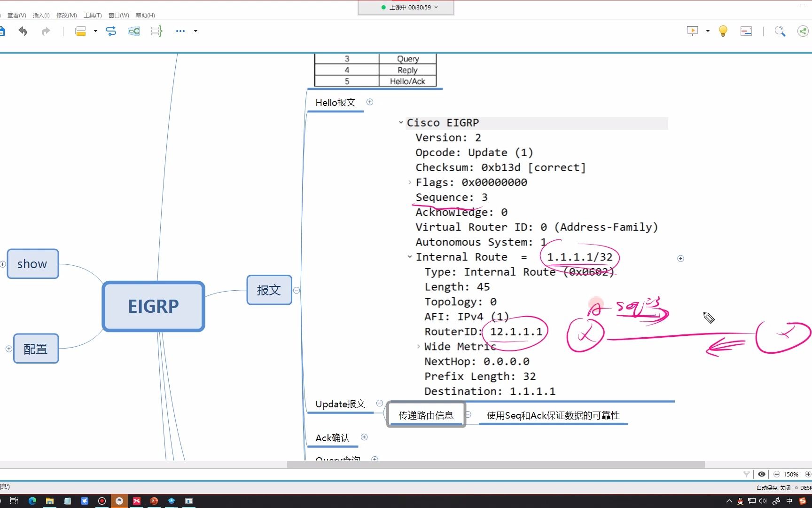Click the Query table cell
Image resolution: width=812 pixels, height=508 pixels.
407,59
